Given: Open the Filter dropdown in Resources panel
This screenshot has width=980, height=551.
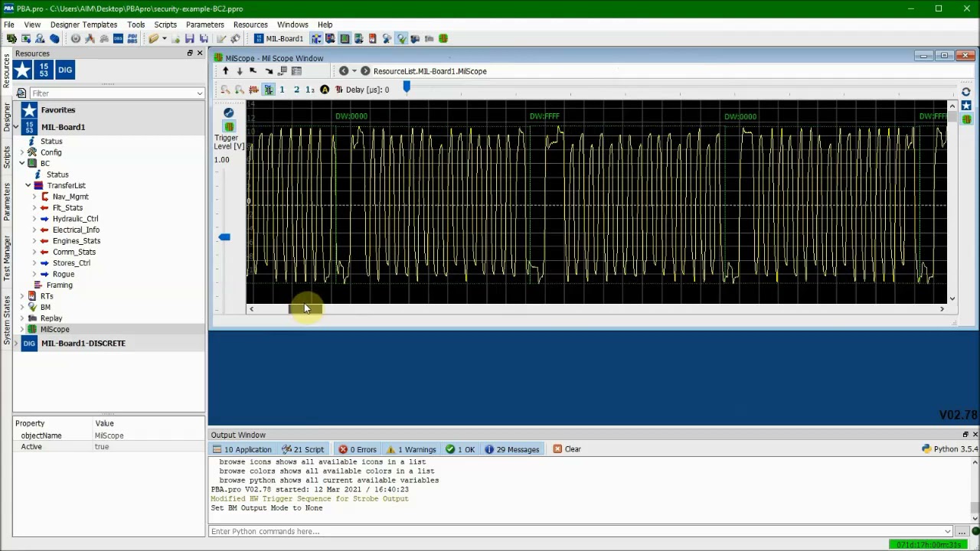Looking at the screenshot, I should [x=200, y=93].
